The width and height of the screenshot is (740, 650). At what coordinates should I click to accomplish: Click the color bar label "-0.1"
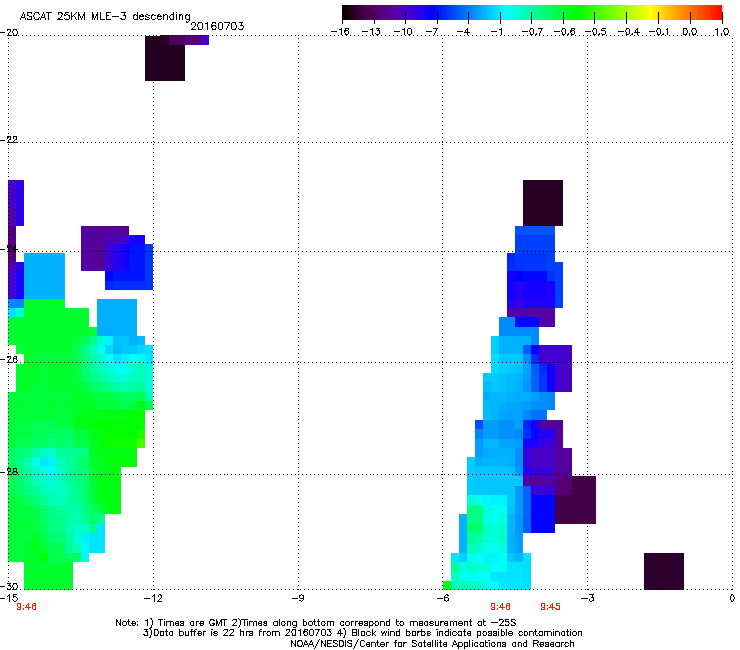659,32
